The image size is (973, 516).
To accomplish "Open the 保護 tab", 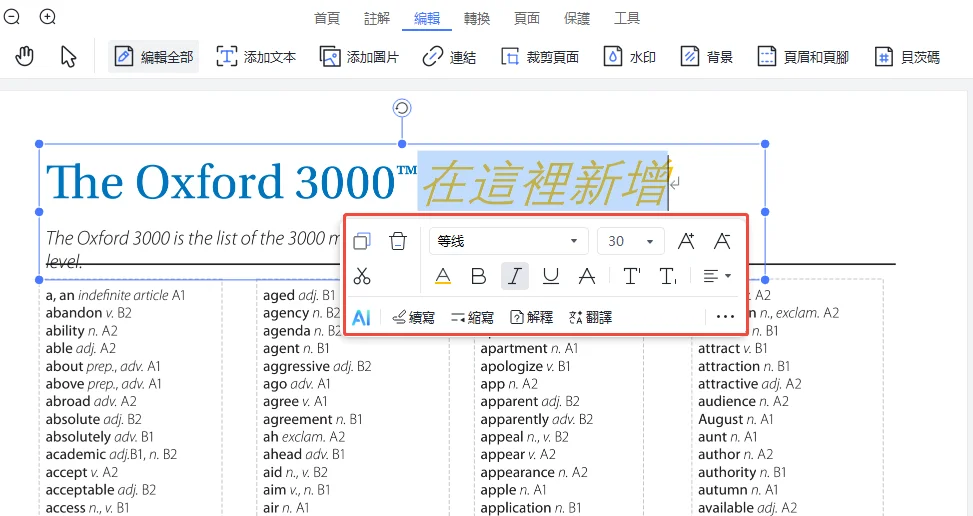I will tap(576, 19).
